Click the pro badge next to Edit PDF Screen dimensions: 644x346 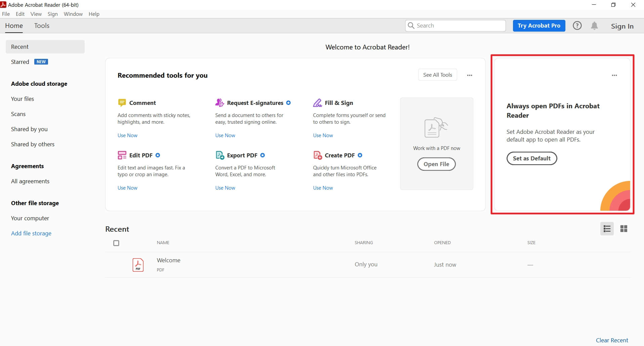tap(158, 155)
